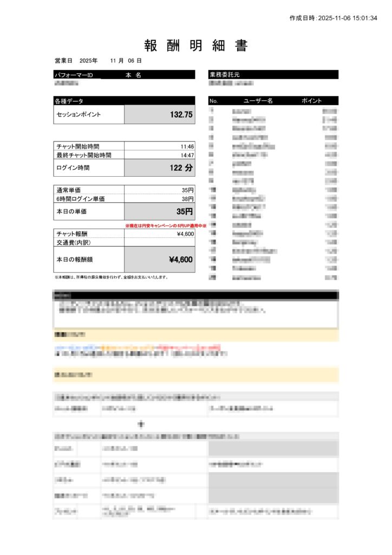
Task: Click the 通常単価 label
Action: (x=68, y=190)
